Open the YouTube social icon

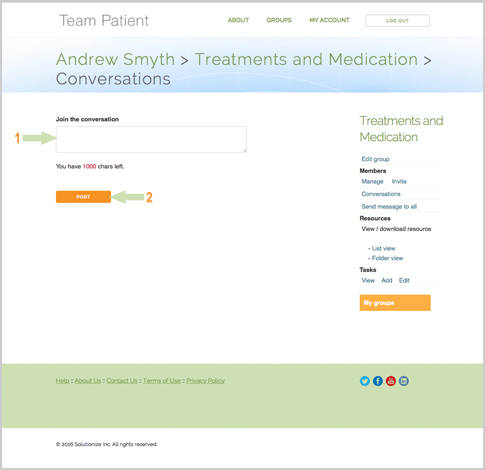coord(391,381)
